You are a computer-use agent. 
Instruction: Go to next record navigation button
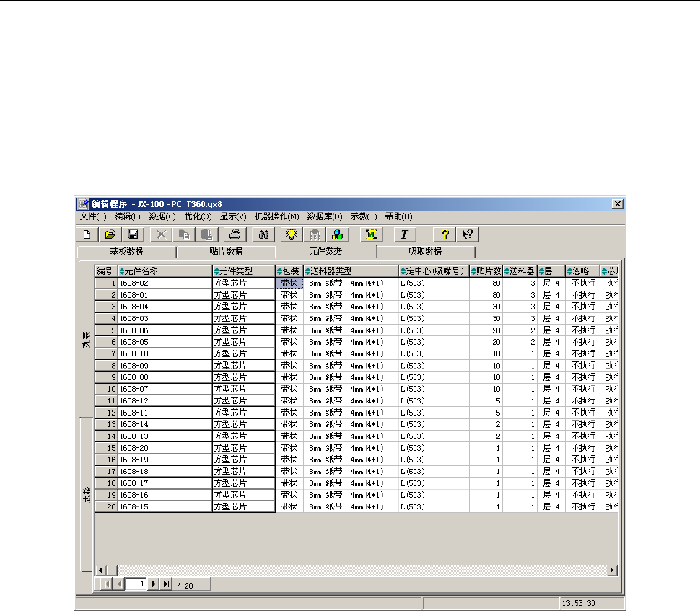pos(153,584)
